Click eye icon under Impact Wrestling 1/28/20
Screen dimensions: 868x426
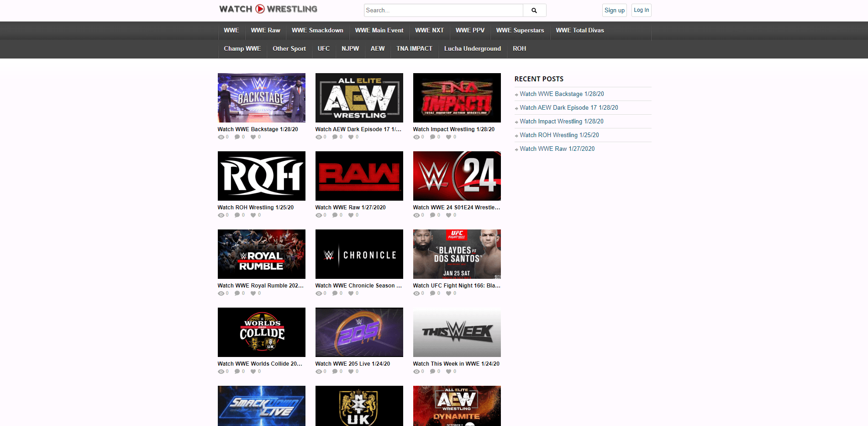[416, 137]
